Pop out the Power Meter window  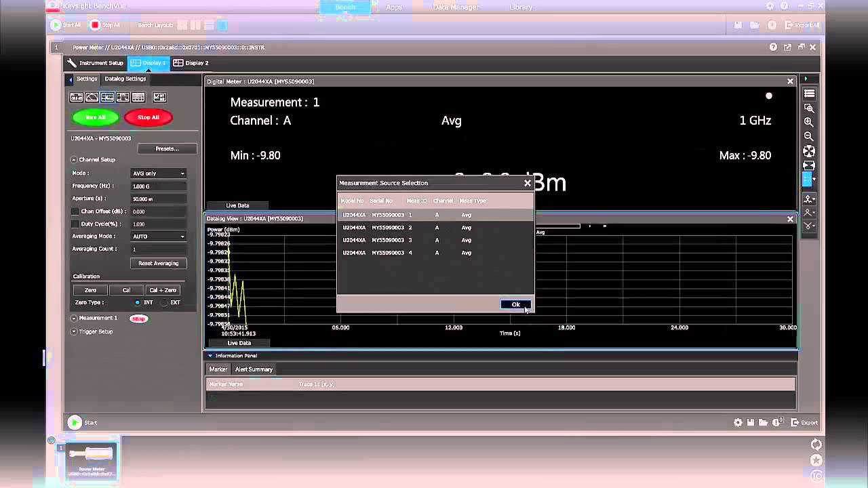pyautogui.click(x=787, y=47)
